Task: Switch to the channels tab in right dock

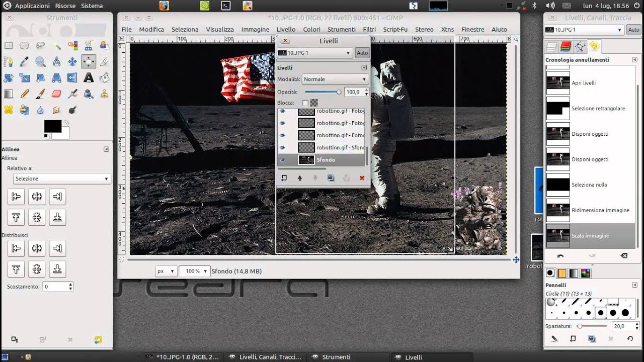Action: tap(566, 47)
